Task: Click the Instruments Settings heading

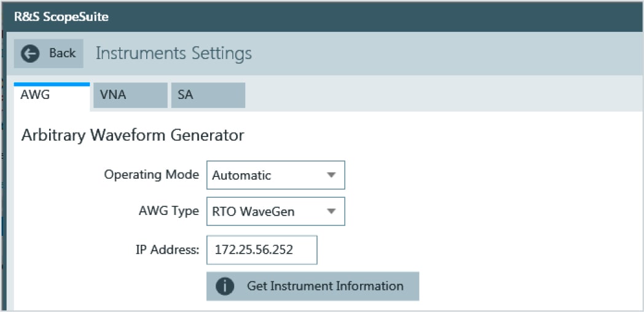Action: 174,53
